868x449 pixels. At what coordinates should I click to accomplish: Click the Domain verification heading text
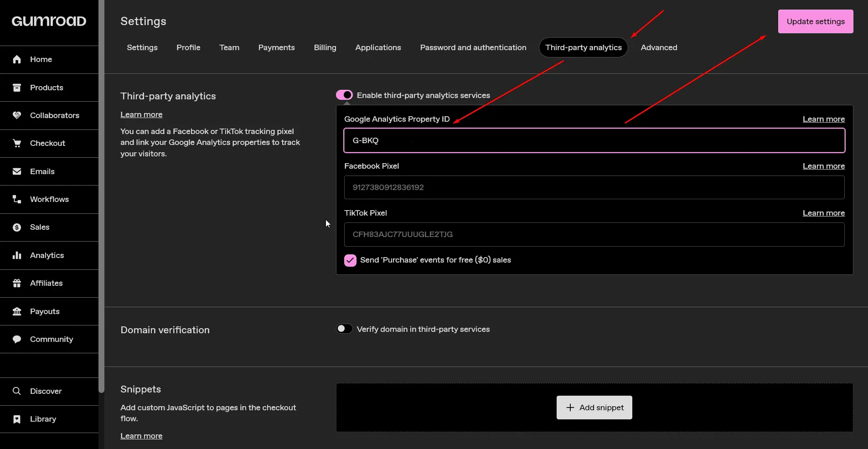point(165,330)
